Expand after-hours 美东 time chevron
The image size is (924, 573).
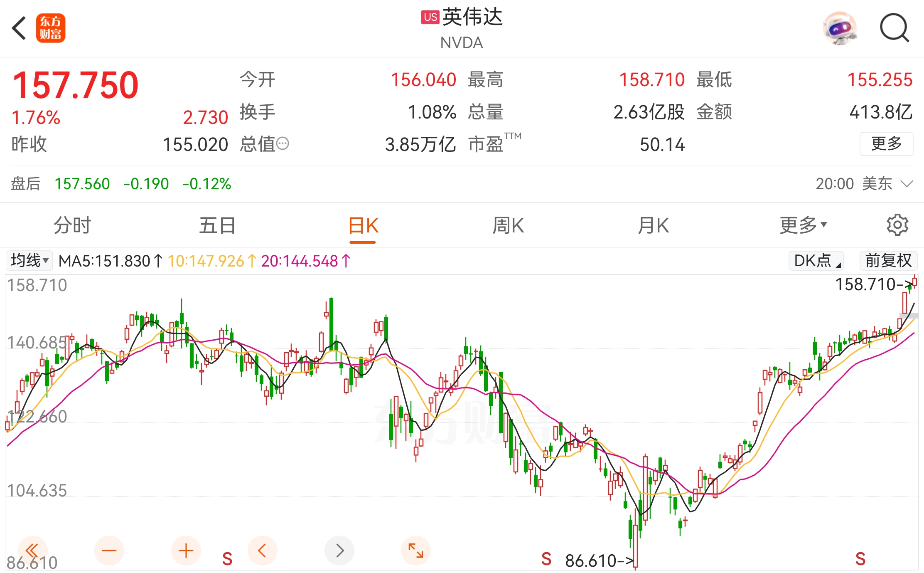pyautogui.click(x=907, y=183)
